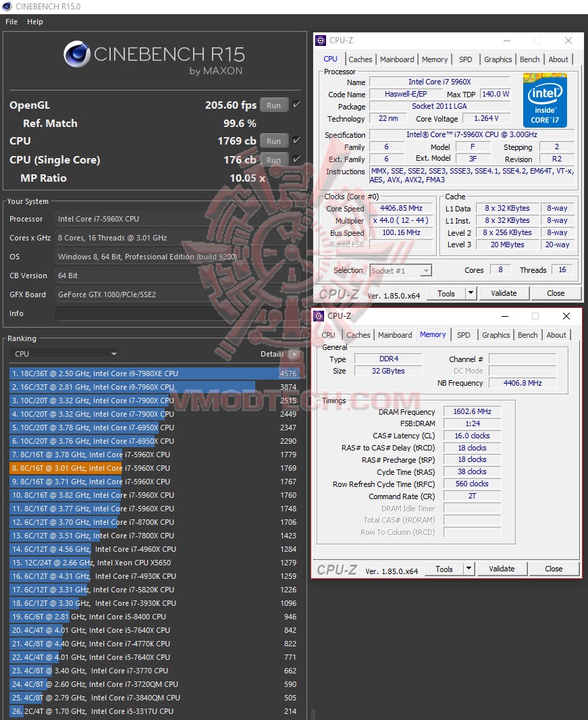
Task: Switch to SPD tab in top CPU-Z window
Action: pyautogui.click(x=465, y=59)
